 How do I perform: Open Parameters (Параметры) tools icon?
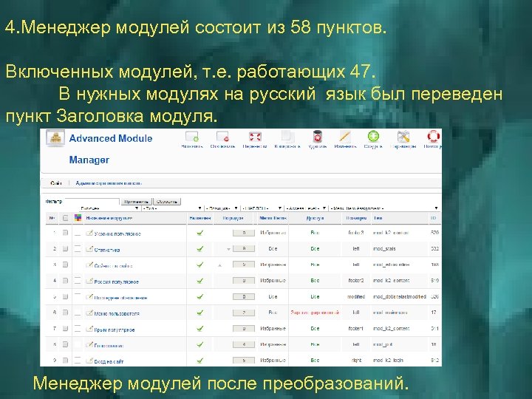point(403,137)
